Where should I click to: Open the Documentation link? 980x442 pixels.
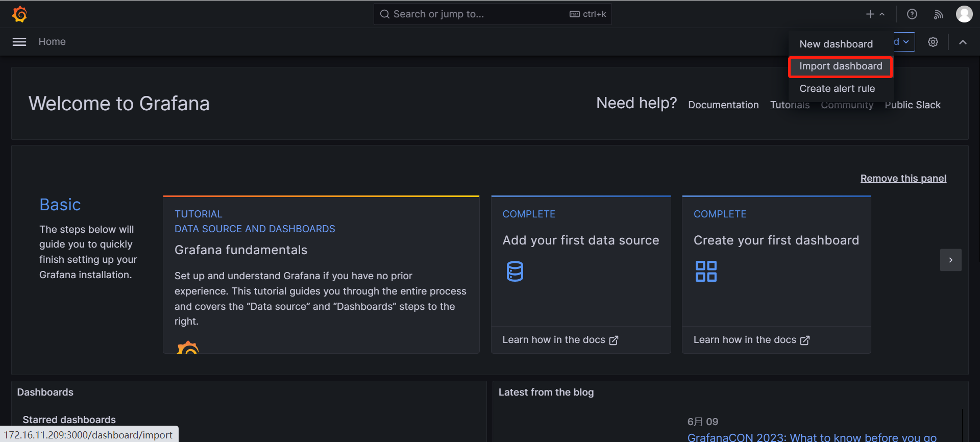click(723, 105)
